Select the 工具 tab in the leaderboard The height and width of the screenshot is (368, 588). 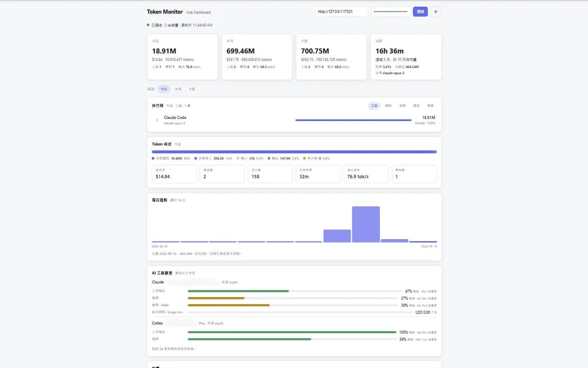click(x=374, y=106)
